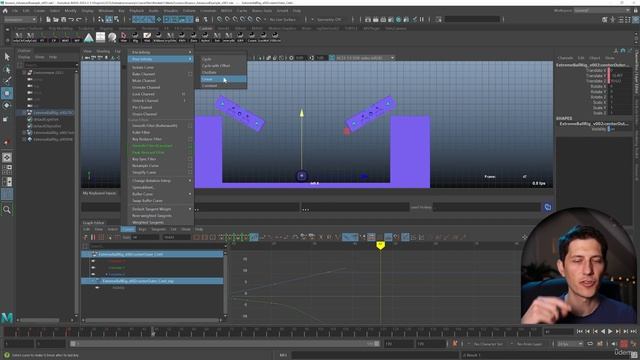
Task: Open Resample Curve option box
Action: tap(190, 166)
